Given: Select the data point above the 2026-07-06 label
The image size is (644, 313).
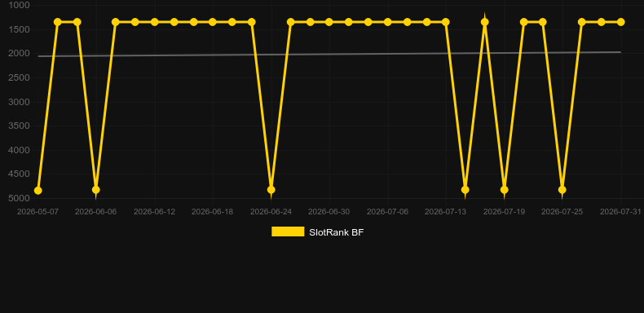Looking at the screenshot, I should pos(388,22).
